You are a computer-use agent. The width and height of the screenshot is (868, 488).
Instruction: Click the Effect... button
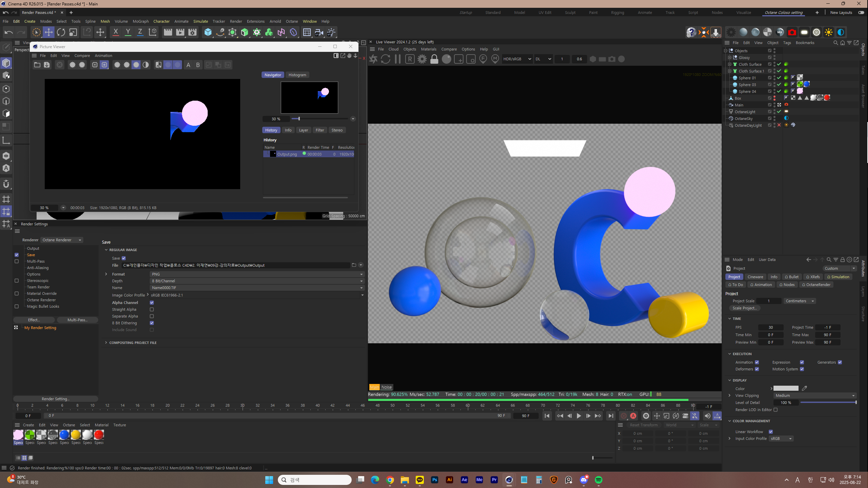coord(34,320)
